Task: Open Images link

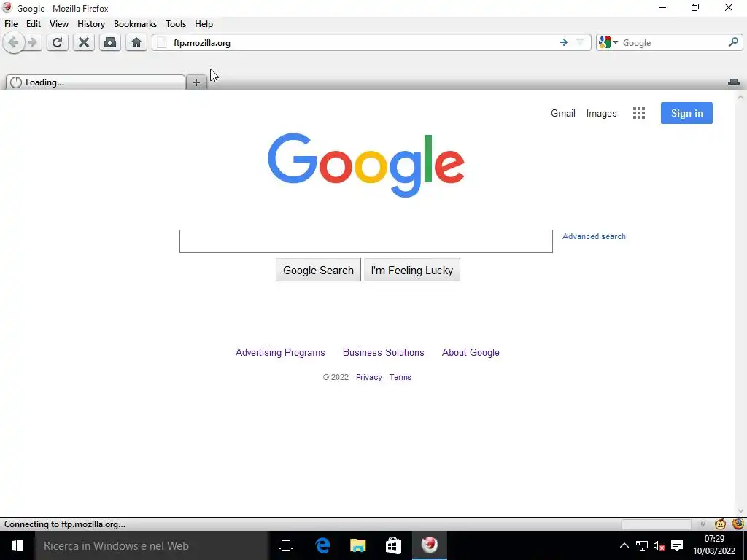Action: [x=601, y=113]
